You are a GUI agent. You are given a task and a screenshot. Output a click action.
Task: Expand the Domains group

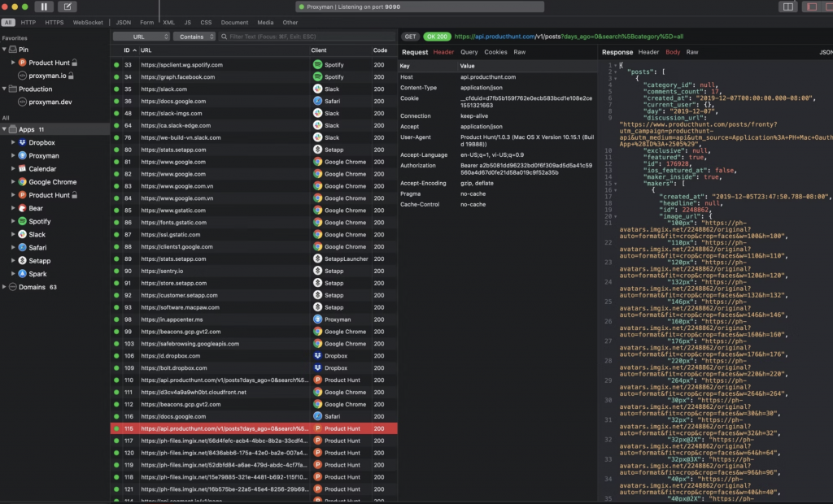coord(4,287)
